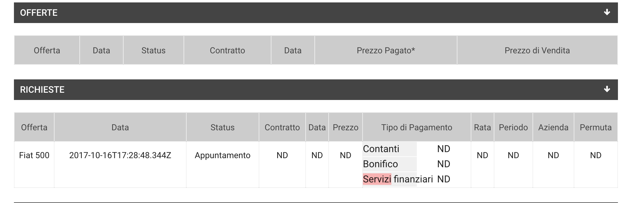This screenshot has width=644, height=203.
Task: Click the Status header in Offerte table
Action: (x=153, y=50)
